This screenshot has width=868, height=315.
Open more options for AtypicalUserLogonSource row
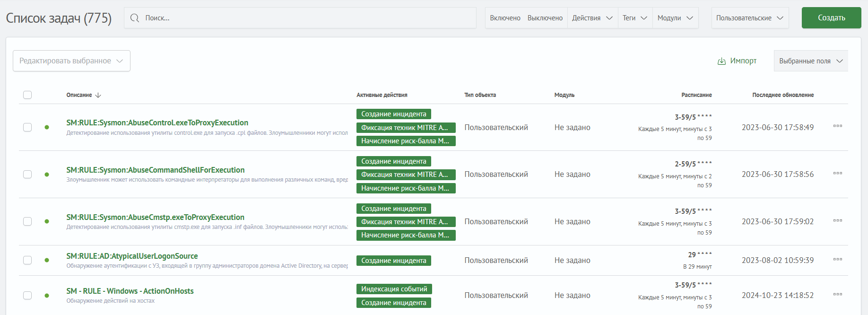pos(838,259)
